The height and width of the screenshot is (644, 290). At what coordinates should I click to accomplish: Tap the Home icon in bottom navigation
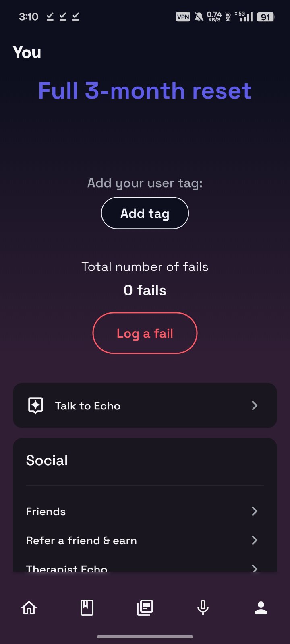[29, 607]
